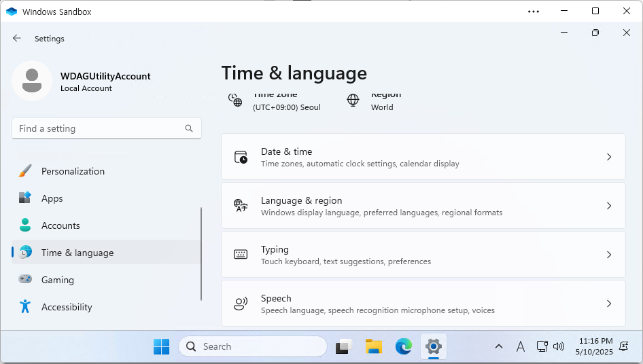Click the (UTC+09:00) Seoul time zone text
Viewport: 643px width, 364px height.
click(x=287, y=107)
